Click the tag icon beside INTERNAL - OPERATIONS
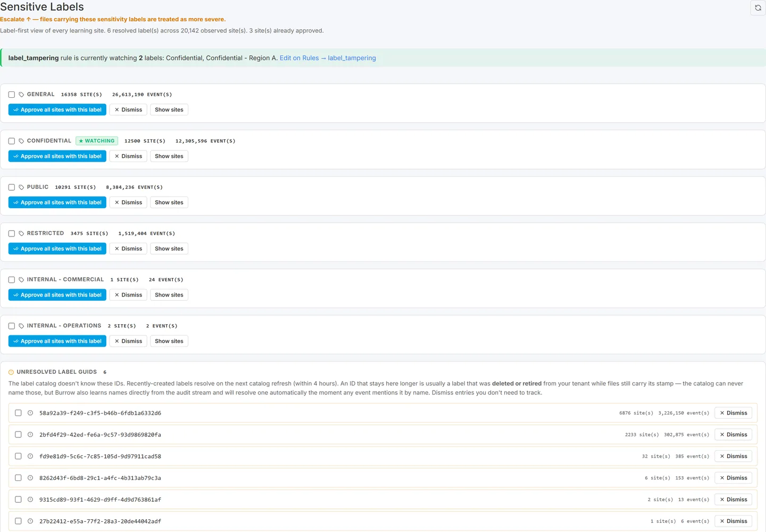 point(21,326)
